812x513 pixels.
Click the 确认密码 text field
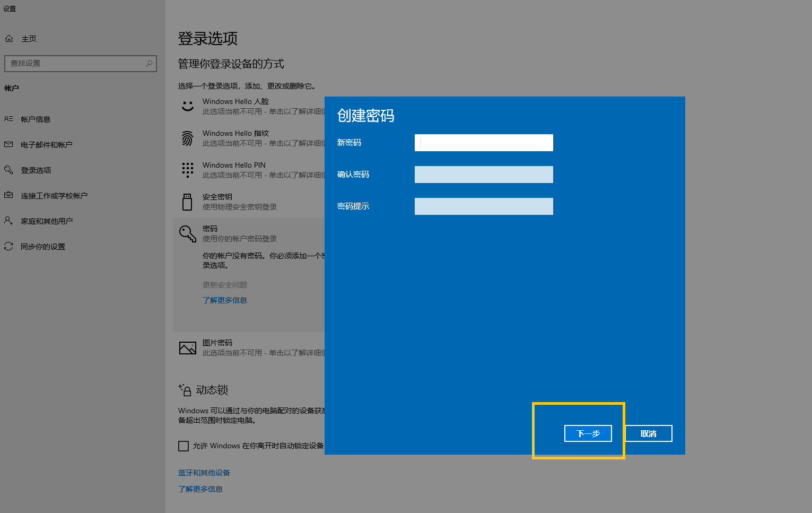pos(484,175)
